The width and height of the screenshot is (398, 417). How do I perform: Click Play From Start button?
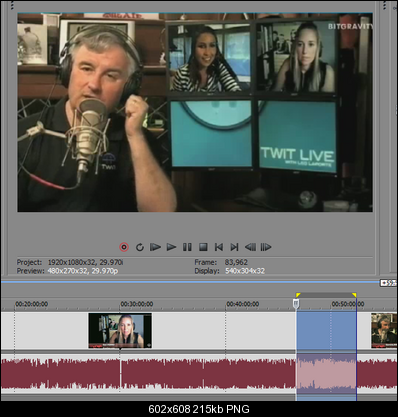[x=155, y=247]
